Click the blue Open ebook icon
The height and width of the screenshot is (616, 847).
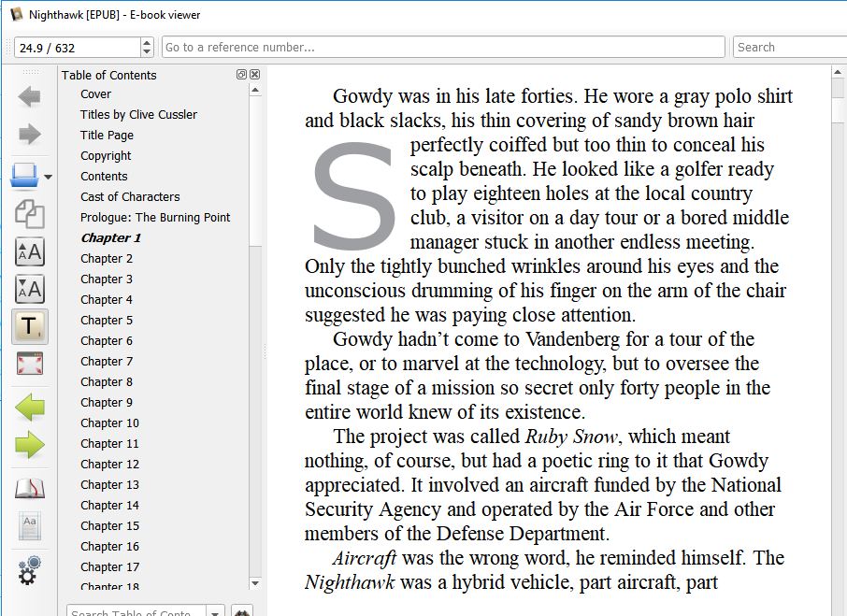[x=25, y=176]
